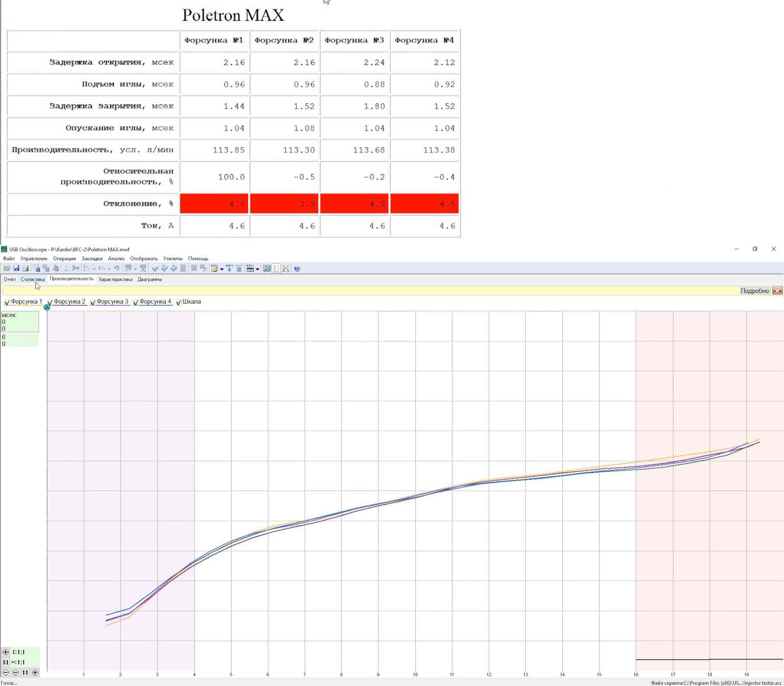The image size is (784, 686).
Task: Click the open file icon in toolbar
Action: tap(7, 268)
